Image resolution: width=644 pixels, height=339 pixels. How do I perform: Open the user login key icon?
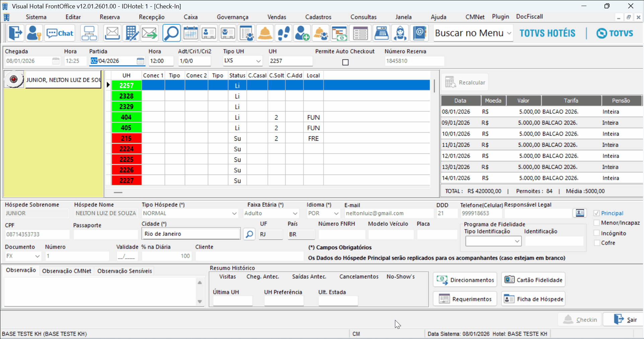(34, 33)
